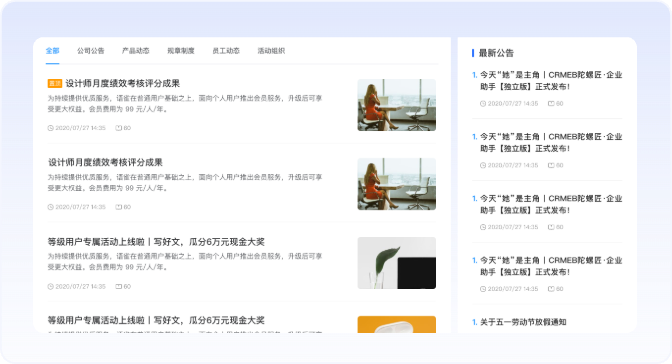Click the 2020/07/27 14:35 date under the pinned article
Screen dimensions: 672x364
click(x=81, y=128)
